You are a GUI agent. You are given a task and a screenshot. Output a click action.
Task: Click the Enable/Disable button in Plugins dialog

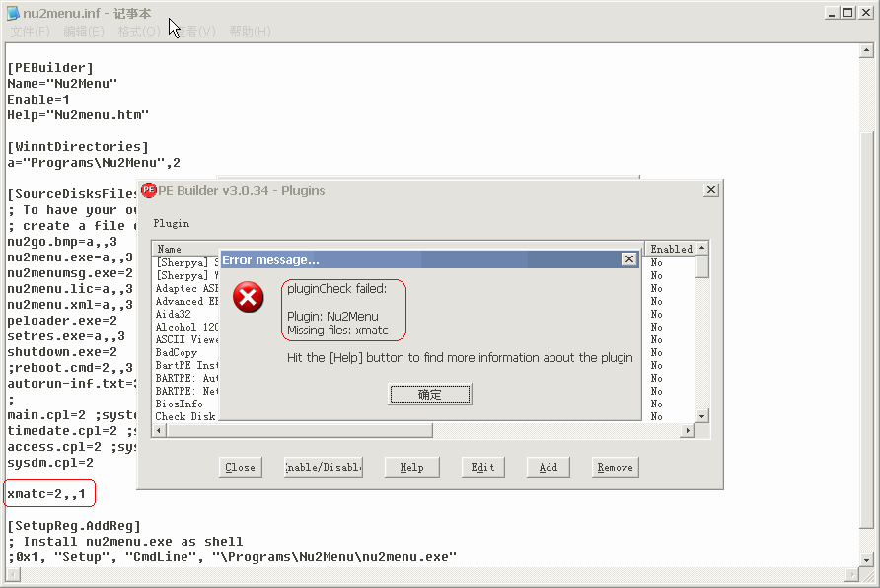324,467
